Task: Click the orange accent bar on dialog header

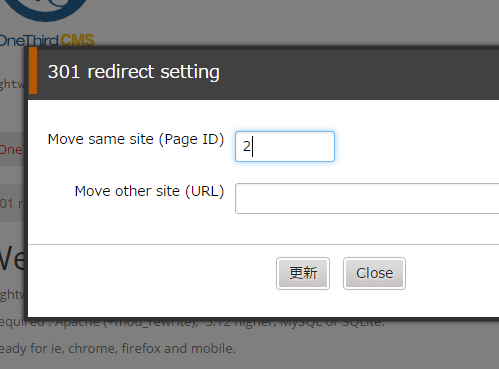Action: click(x=33, y=71)
